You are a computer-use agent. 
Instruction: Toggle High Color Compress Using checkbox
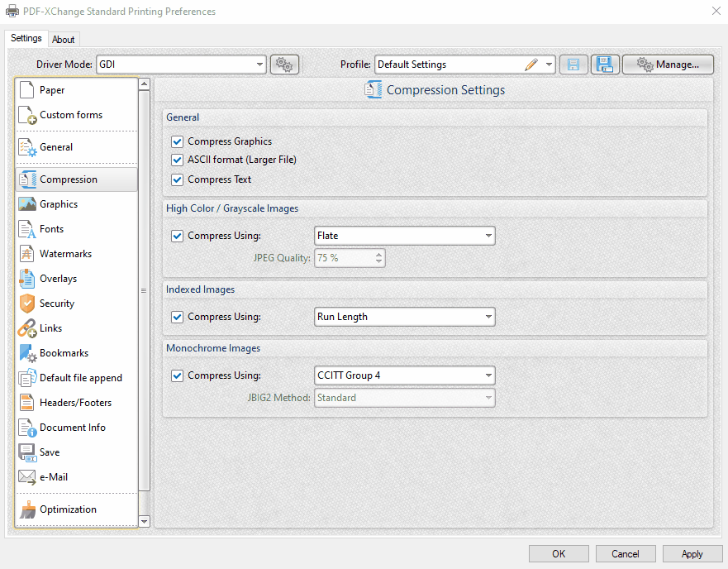(177, 236)
